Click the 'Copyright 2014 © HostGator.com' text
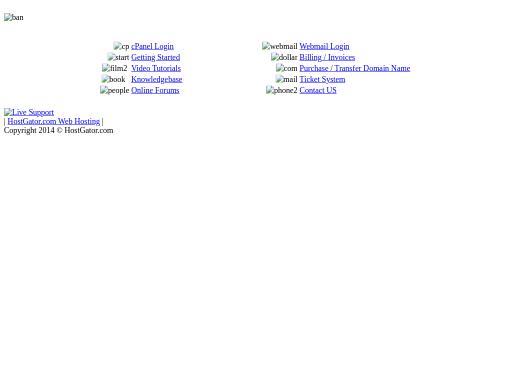 click(59, 130)
